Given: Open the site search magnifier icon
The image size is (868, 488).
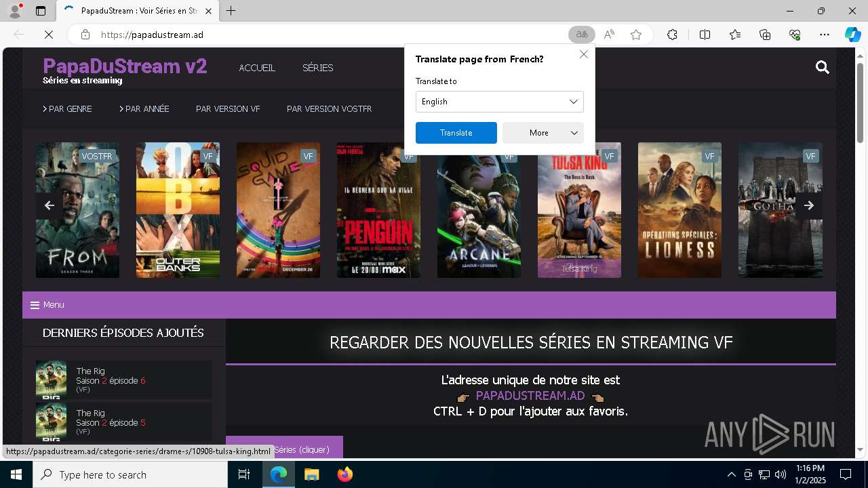Looking at the screenshot, I should coord(823,67).
